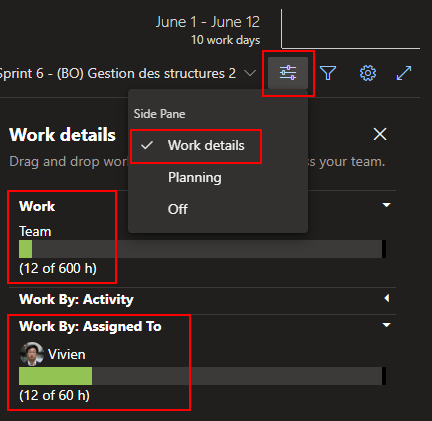Click Vivien's capacity progress bar
432x421 pixels.
(x=202, y=376)
